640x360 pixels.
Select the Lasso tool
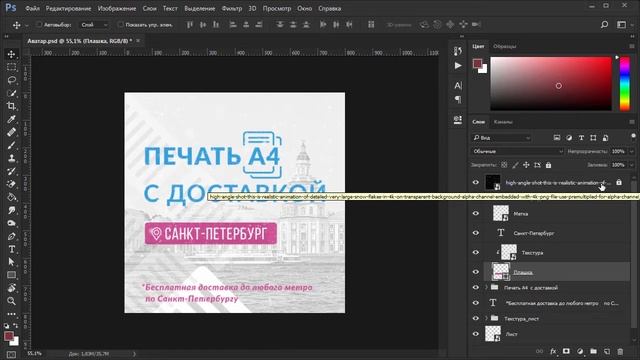coord(11,80)
